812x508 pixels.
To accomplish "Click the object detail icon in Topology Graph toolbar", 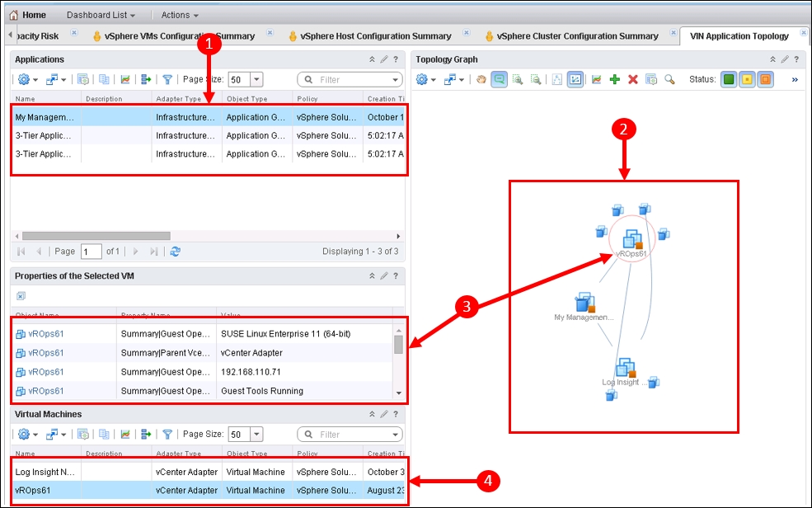I will 651,79.
